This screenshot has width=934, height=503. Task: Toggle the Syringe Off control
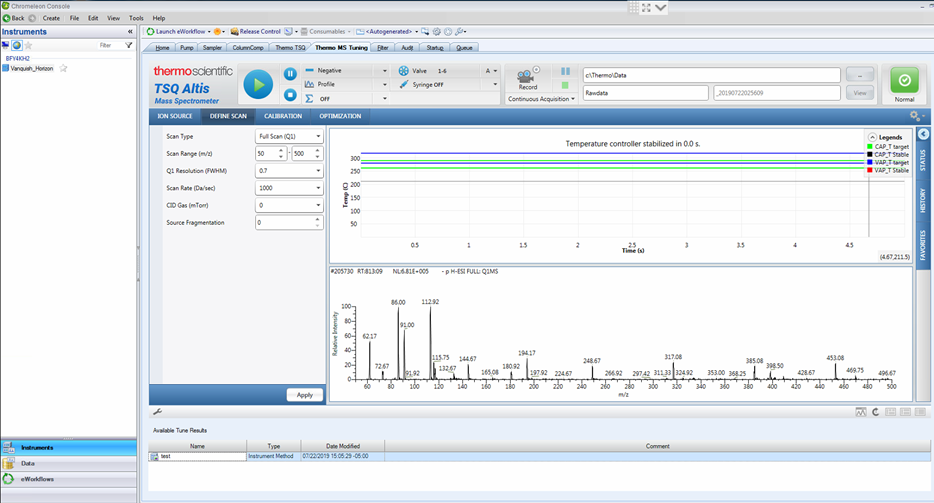422,85
